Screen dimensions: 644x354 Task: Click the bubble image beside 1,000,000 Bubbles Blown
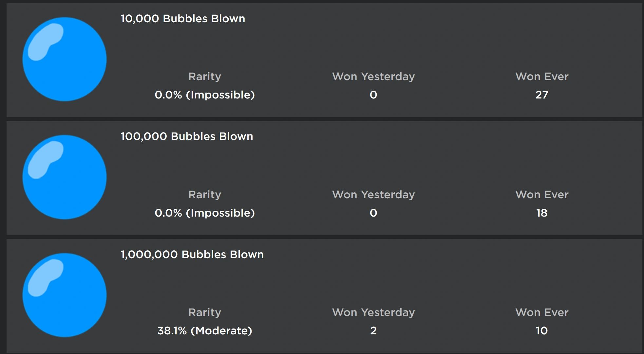pos(64,294)
